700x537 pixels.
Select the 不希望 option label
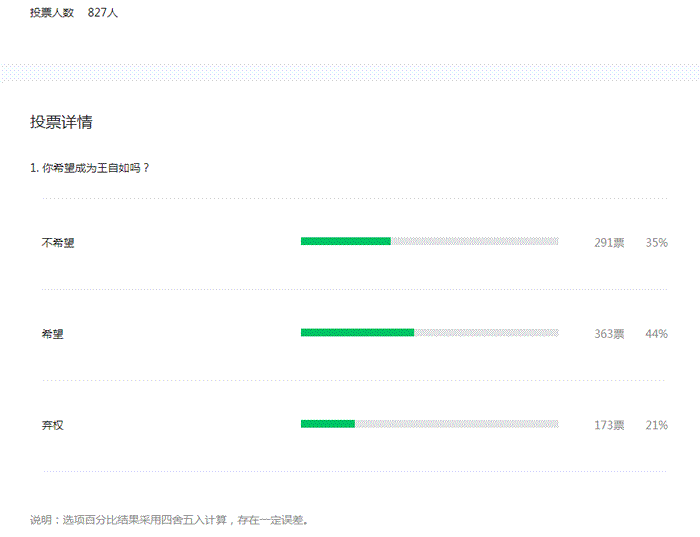point(57,242)
